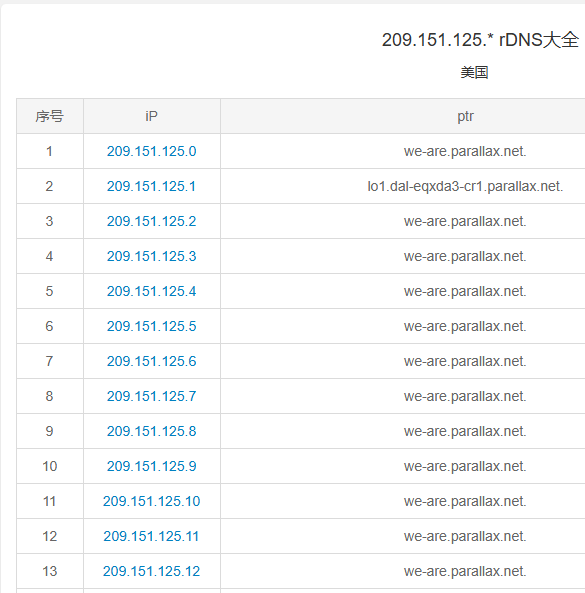Open IP link 209.151.125.8

point(152,431)
